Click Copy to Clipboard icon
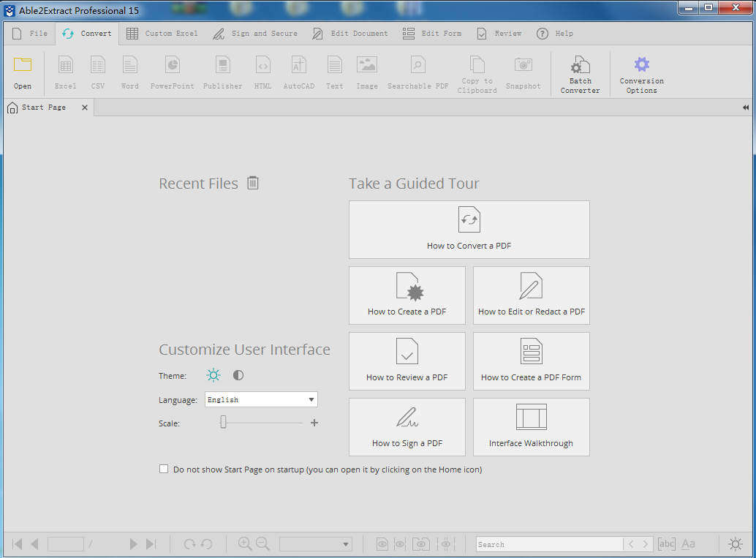 click(477, 64)
